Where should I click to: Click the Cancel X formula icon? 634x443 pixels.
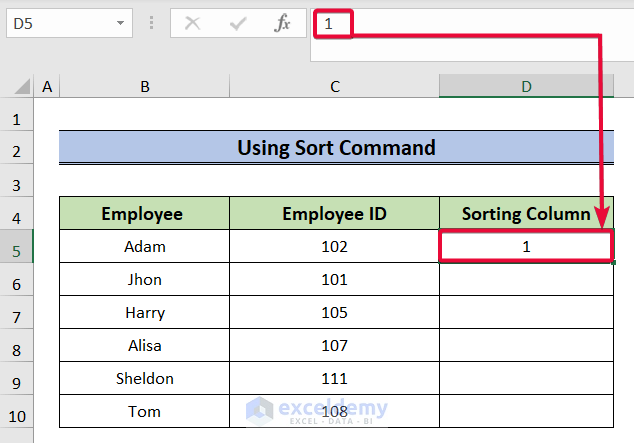(193, 23)
